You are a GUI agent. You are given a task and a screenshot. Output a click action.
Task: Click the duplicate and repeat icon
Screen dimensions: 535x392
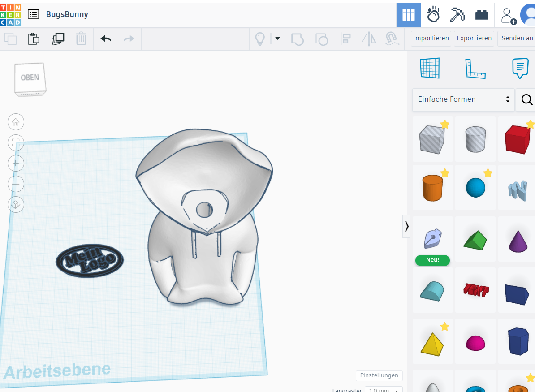58,39
